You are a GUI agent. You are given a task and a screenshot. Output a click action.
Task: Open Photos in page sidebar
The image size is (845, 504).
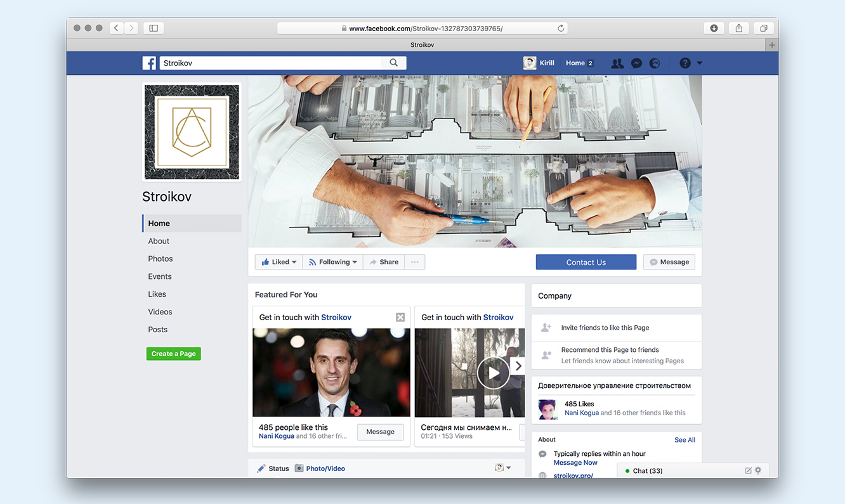(x=160, y=259)
